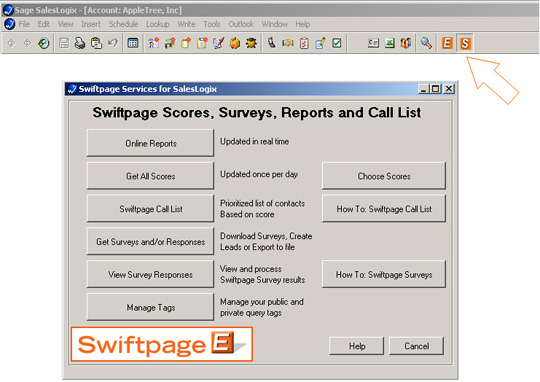
Task: Open the calendar grid toolbar icon
Action: tap(133, 43)
